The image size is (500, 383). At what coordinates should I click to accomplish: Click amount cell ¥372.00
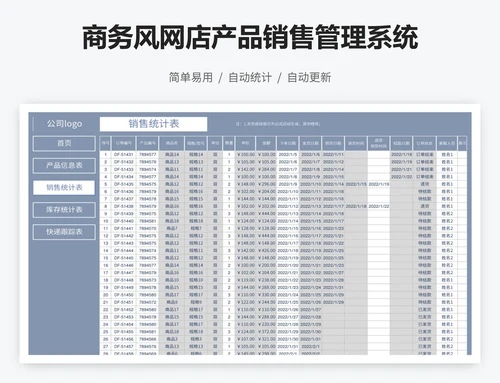tap(266, 332)
